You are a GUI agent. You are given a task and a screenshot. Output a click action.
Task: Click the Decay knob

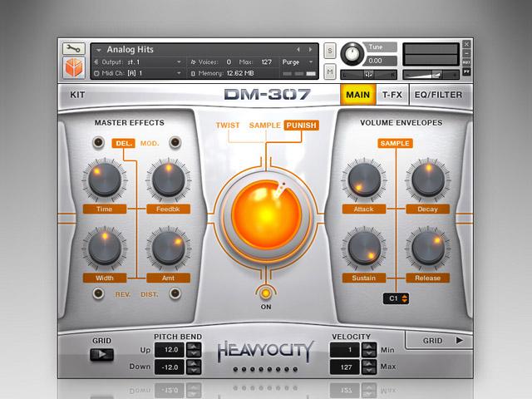(x=428, y=180)
